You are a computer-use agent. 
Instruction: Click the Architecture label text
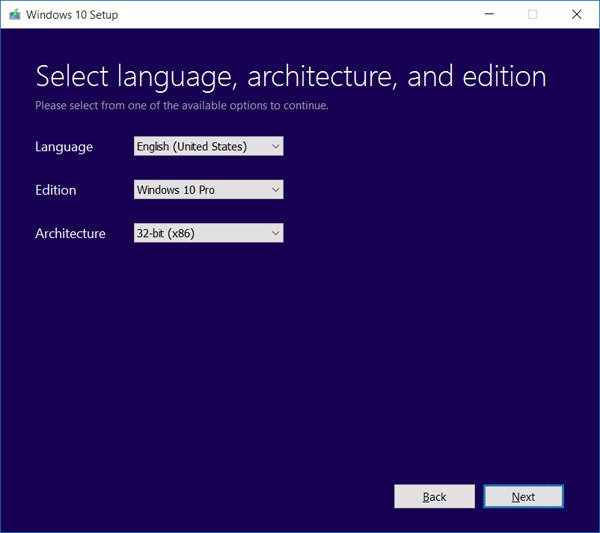click(x=70, y=233)
